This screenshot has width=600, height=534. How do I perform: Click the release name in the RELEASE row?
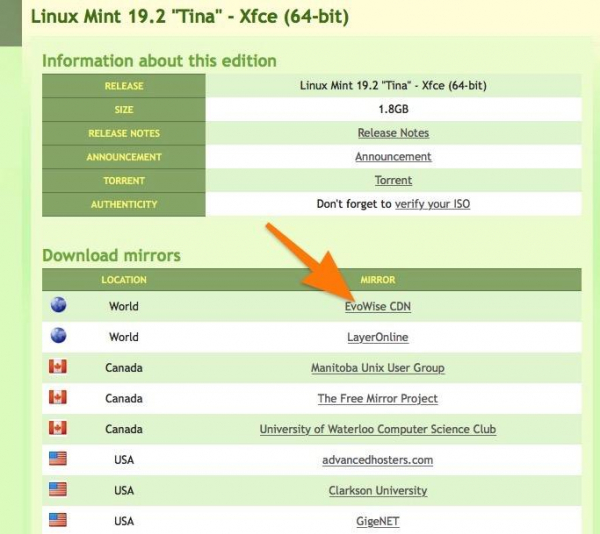(393, 85)
